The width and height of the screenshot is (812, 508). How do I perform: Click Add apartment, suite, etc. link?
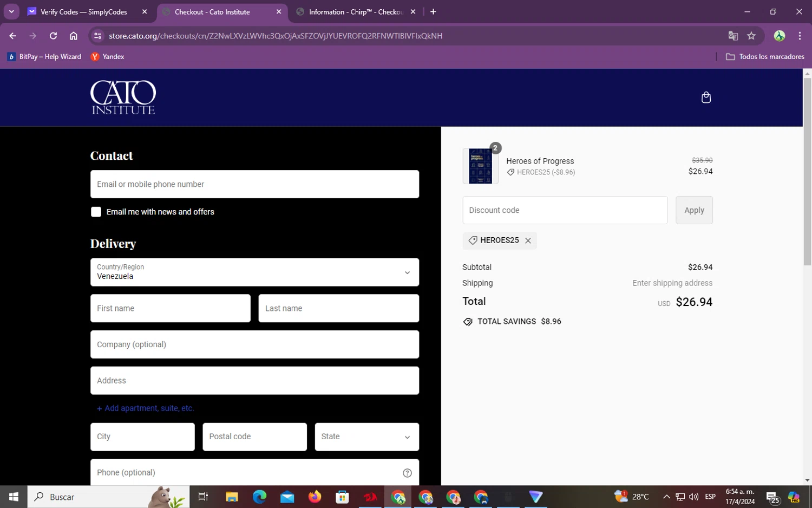(145, 408)
